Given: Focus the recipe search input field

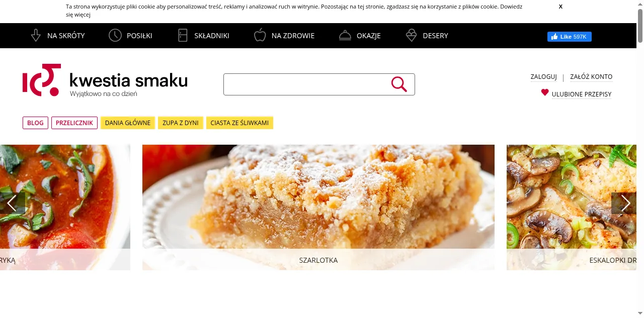Looking at the screenshot, I should click(x=307, y=84).
